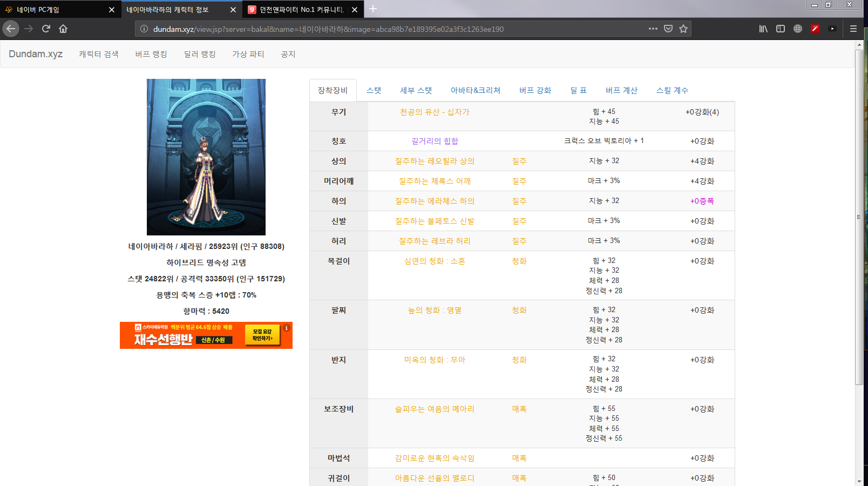The height and width of the screenshot is (486, 868).
Task: Open a new browser tab with plus
Action: (x=373, y=9)
